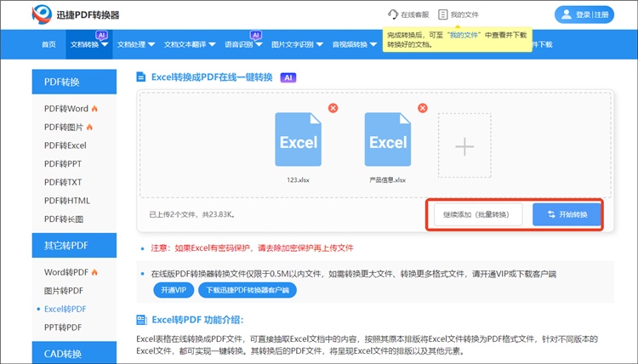Open the 文档文本翻译 nav menu
The height and width of the screenshot is (364, 638).
click(190, 44)
